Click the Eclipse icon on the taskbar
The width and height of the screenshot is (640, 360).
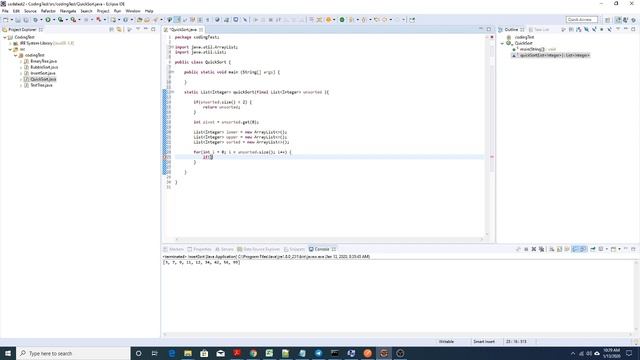384,353
